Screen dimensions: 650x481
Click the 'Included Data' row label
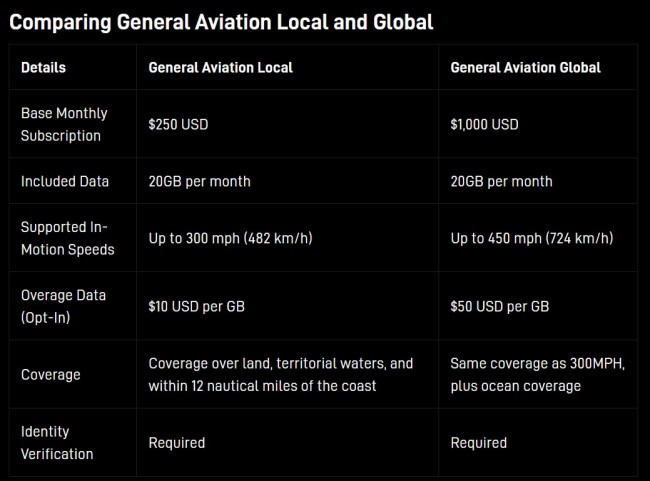[65, 182]
